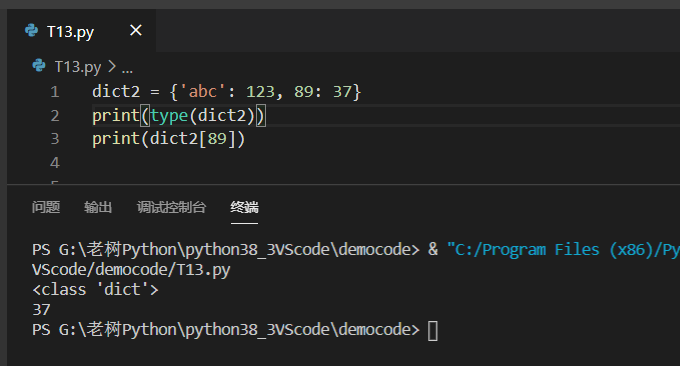
Task: Click the Python icon in the breadcrumb
Action: 39,65
